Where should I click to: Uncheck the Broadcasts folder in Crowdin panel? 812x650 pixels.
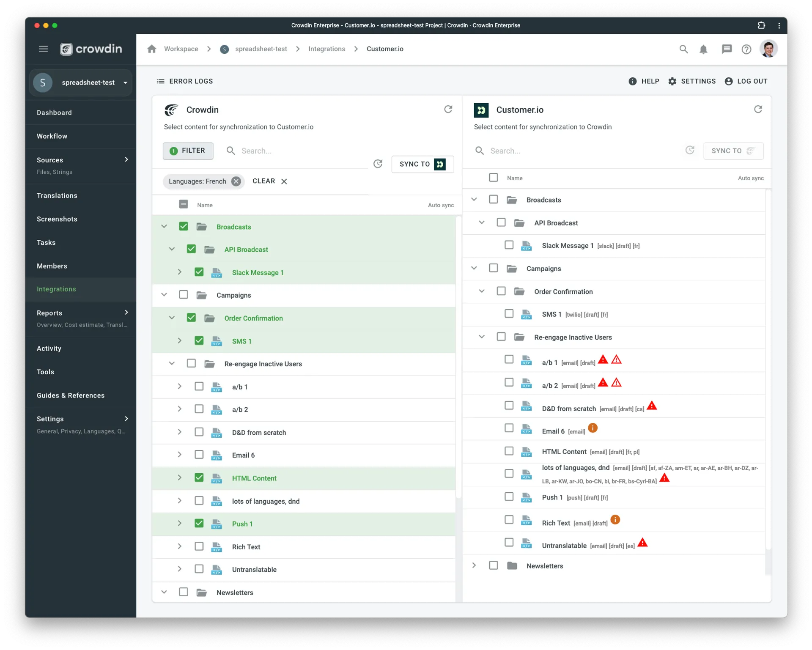(184, 227)
